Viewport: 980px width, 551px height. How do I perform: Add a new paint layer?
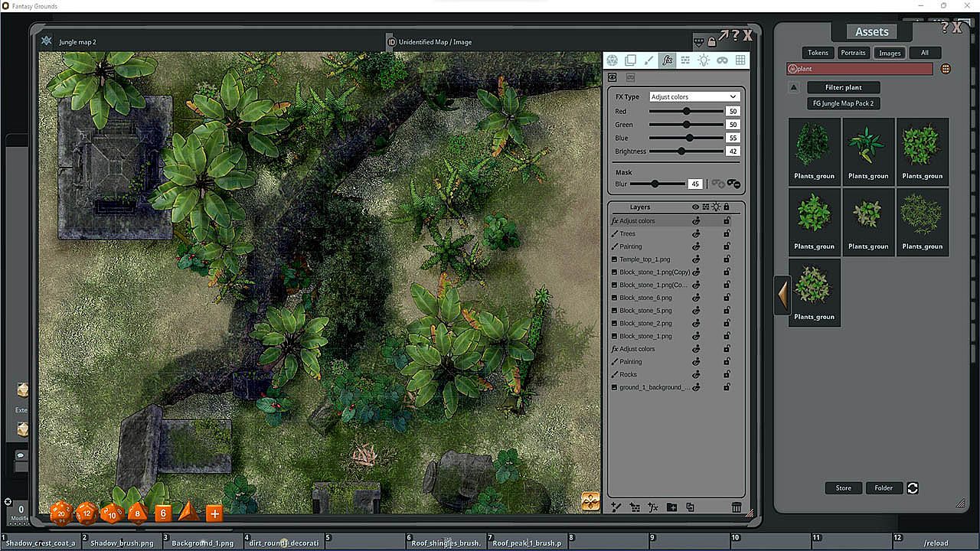pyautogui.click(x=616, y=507)
